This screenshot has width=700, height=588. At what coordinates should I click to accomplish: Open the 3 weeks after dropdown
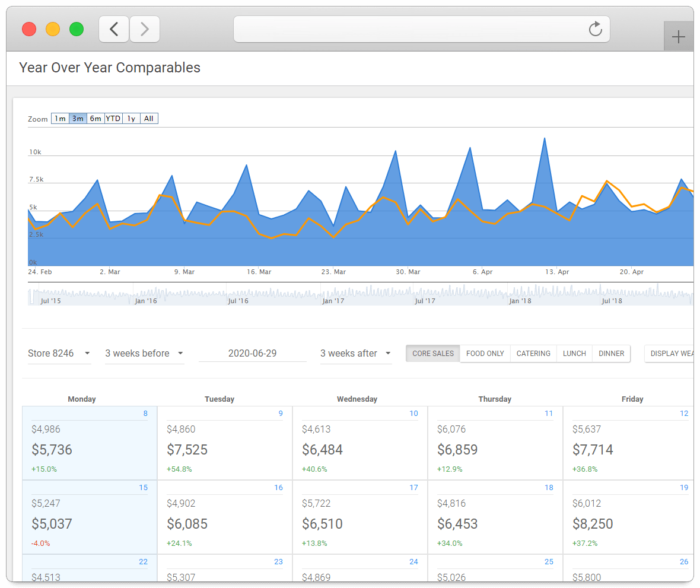(x=386, y=353)
